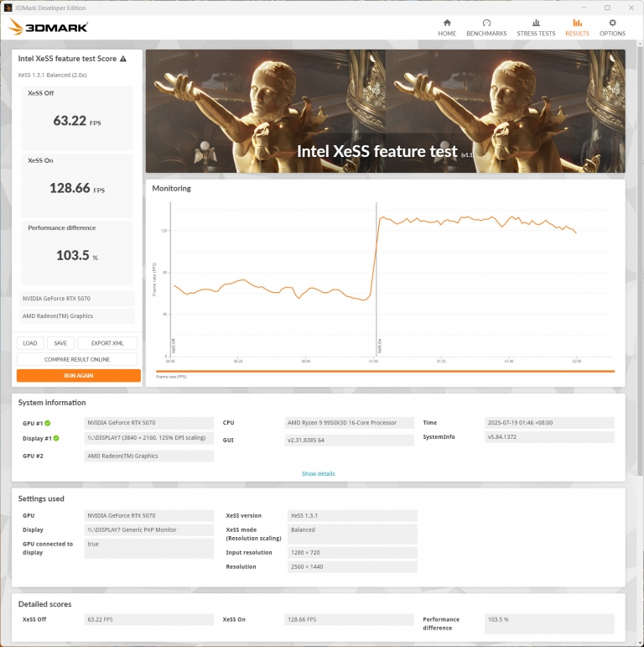Viewport: 644px width, 647px height.
Task: Switch to the BENCHMARKS tab label
Action: pos(486,34)
